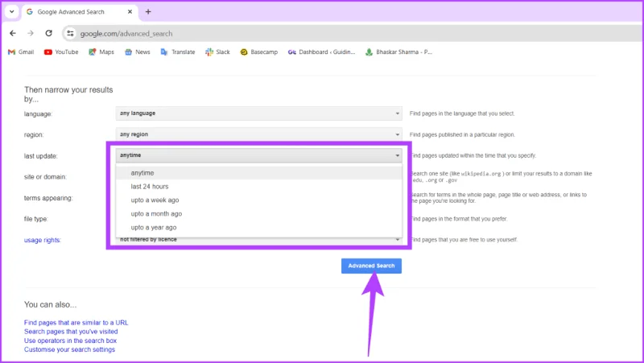
Task: Click 'Find pages in the format that you prefer' text
Action: pyautogui.click(x=458, y=219)
